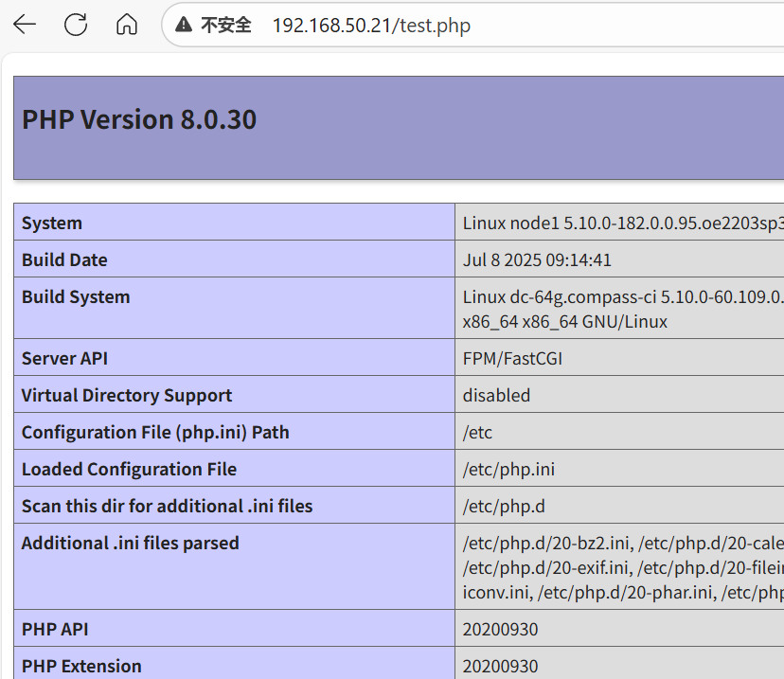Screen dimensions: 784x679
Task: Select Scan this dir for additional .ini files
Action: tap(167, 506)
